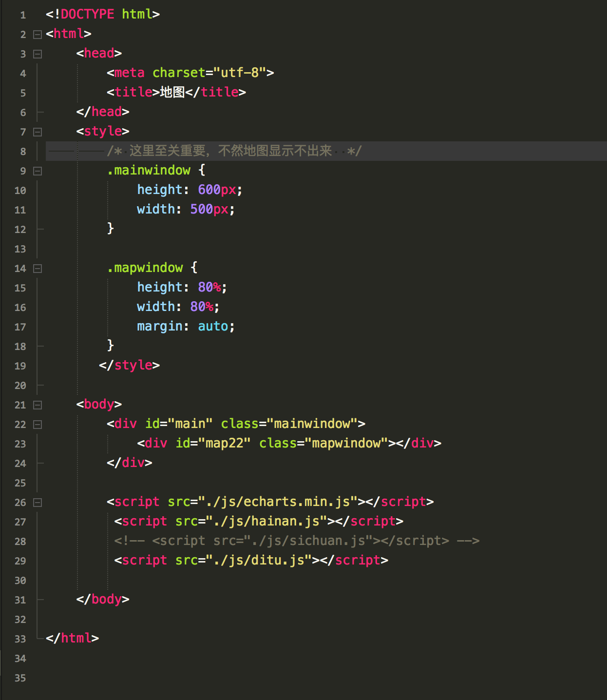607x700 pixels.
Task: Click the charset attribute in the meta tag
Action: pyautogui.click(x=179, y=73)
